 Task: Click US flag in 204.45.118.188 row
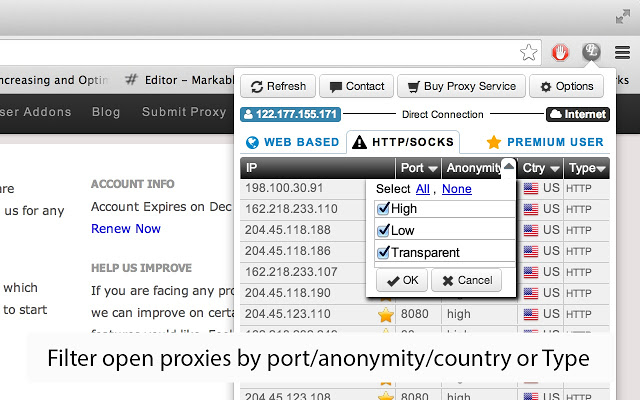(x=531, y=230)
